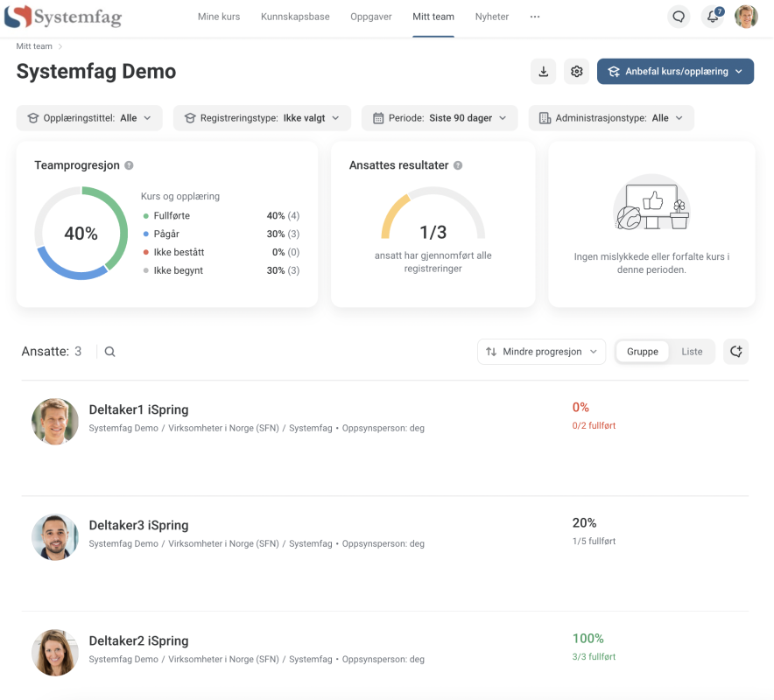The height and width of the screenshot is (700, 774).
Task: Open team settings gear
Action: pyautogui.click(x=576, y=72)
